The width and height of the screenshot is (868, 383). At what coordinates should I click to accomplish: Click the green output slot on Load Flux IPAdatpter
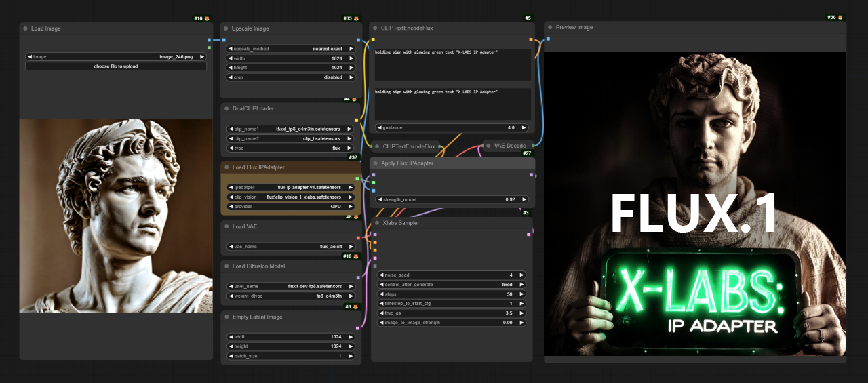(x=357, y=179)
